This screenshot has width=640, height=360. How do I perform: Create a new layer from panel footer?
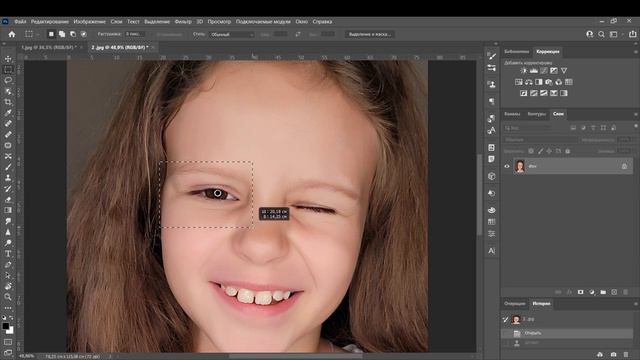(x=614, y=292)
